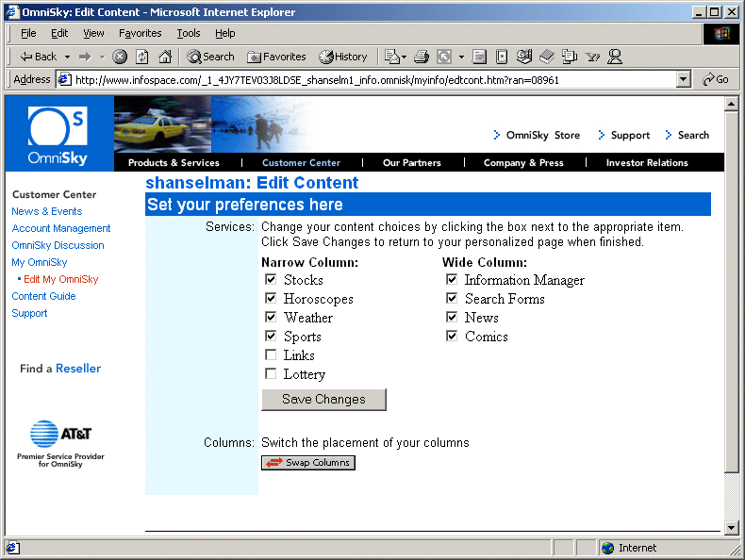Click the Yahoo Y! toolbar icon
The width and height of the screenshot is (745, 560).
point(592,58)
